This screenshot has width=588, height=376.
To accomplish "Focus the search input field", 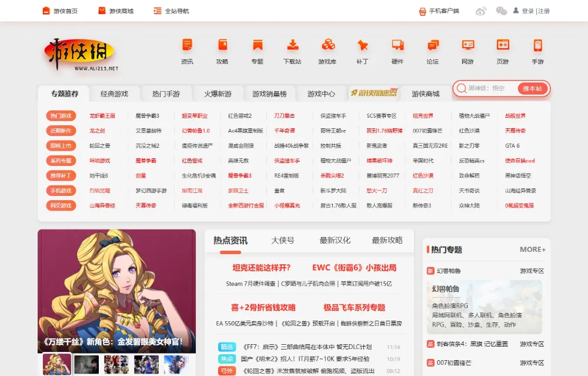I will pyautogui.click(x=491, y=88).
